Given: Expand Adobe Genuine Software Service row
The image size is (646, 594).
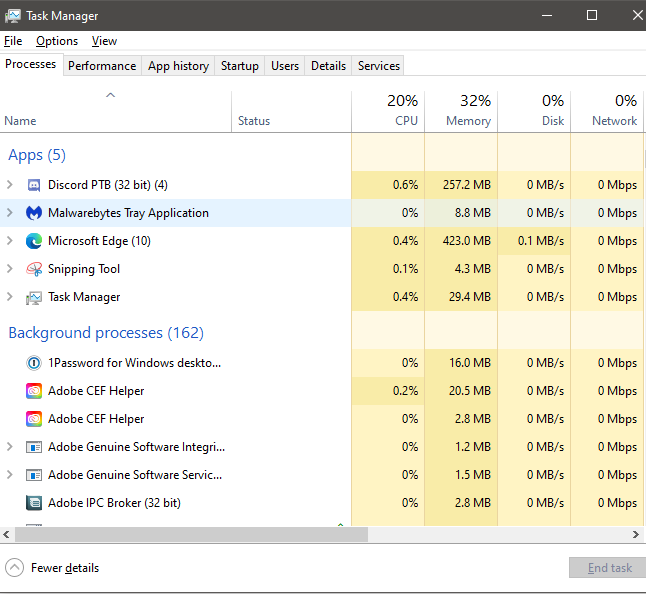Looking at the screenshot, I should 10,475.
